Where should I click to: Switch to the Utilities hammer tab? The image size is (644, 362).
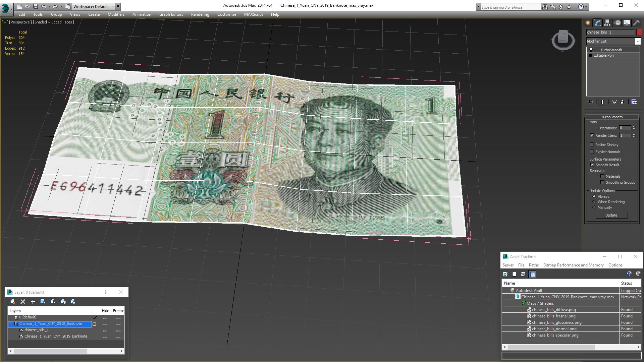(x=636, y=23)
